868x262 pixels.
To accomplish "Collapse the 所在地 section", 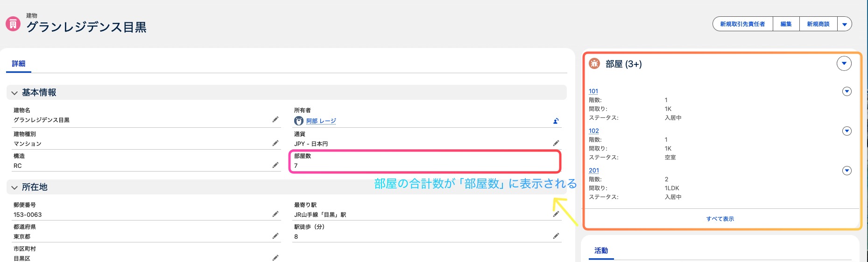I will [x=14, y=187].
